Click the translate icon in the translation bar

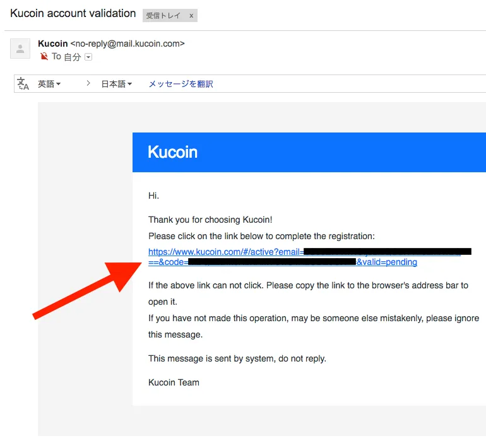[23, 84]
